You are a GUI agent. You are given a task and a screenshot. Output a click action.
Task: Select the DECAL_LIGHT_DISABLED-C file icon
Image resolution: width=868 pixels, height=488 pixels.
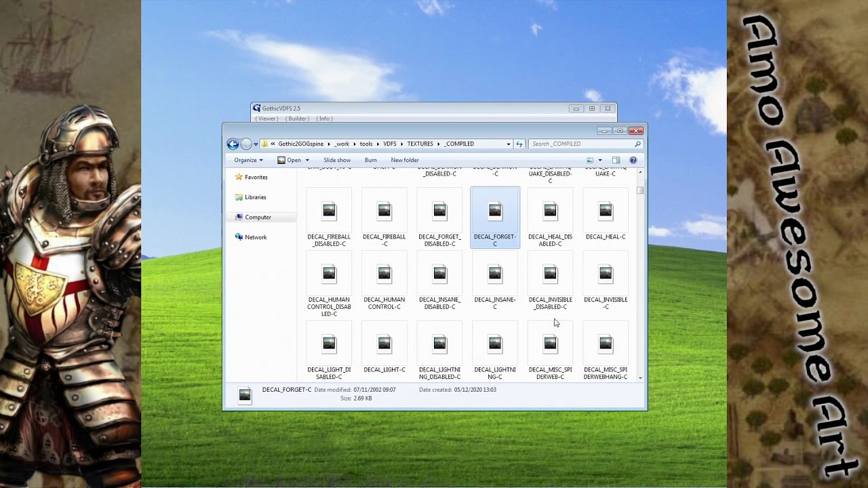point(329,344)
